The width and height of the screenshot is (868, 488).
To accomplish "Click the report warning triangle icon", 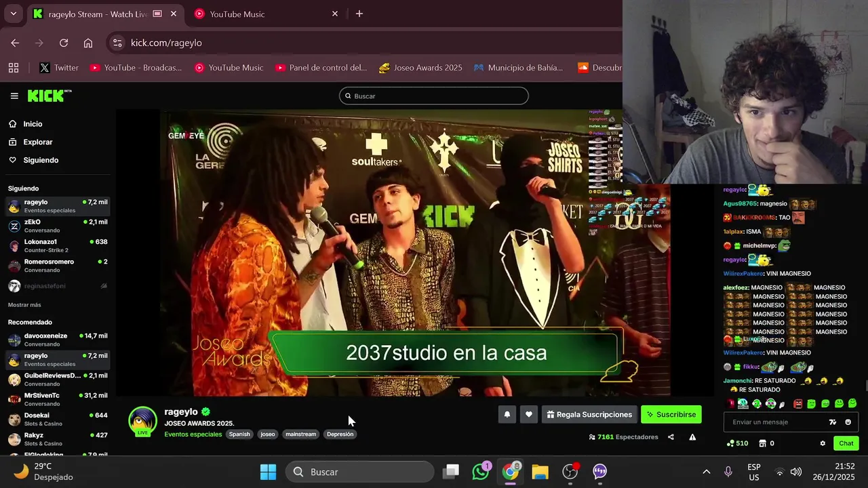I will tap(692, 437).
